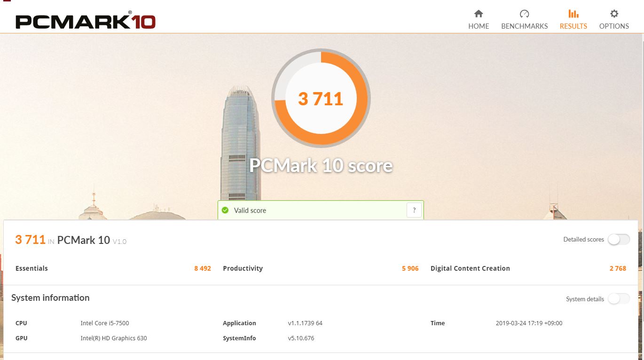Click the benchmark time 2019-03-24 value
644x360 pixels.
(x=529, y=323)
